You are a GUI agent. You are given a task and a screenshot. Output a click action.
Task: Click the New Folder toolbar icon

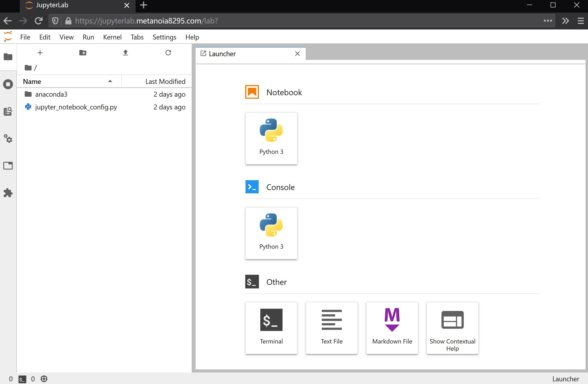point(83,53)
